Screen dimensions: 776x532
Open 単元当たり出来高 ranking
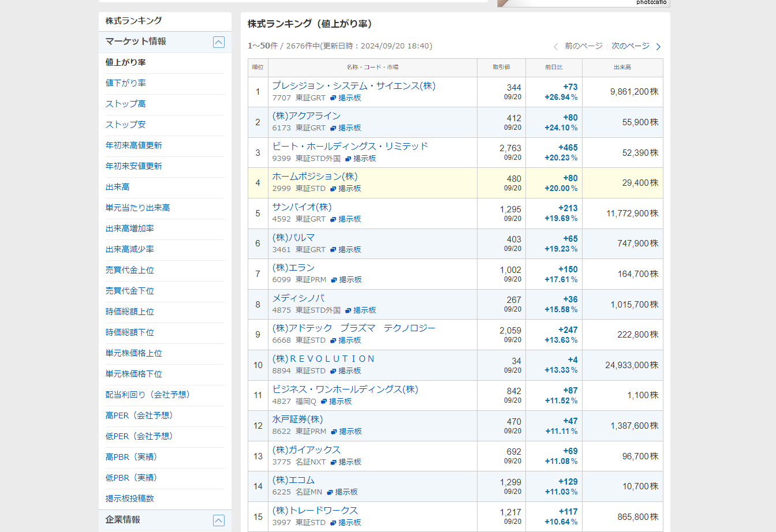(137, 208)
